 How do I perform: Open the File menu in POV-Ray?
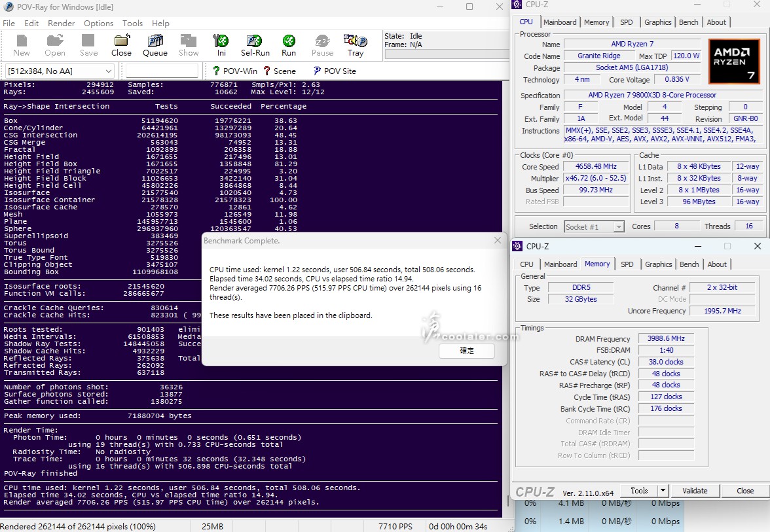(9, 23)
